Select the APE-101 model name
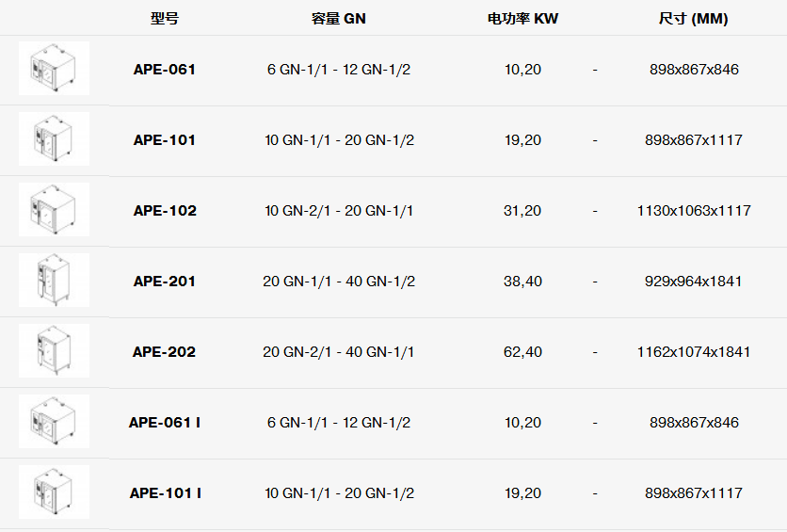 pyautogui.click(x=165, y=140)
